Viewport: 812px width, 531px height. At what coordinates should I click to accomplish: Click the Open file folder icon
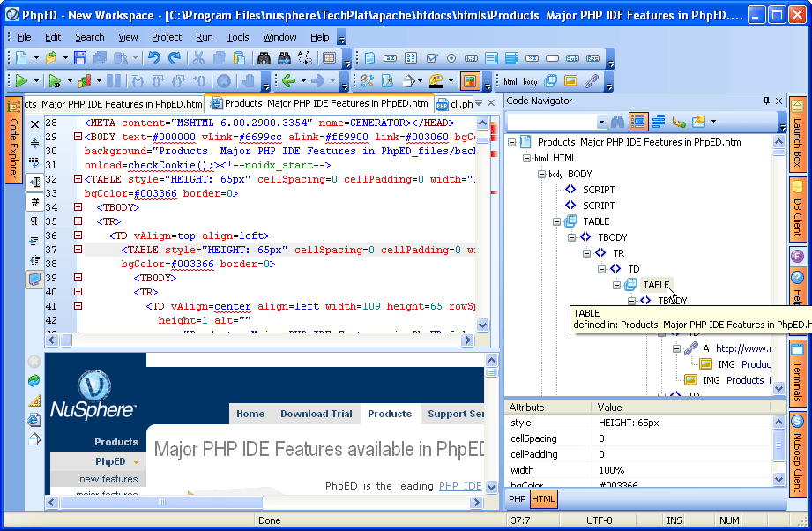tap(51, 57)
